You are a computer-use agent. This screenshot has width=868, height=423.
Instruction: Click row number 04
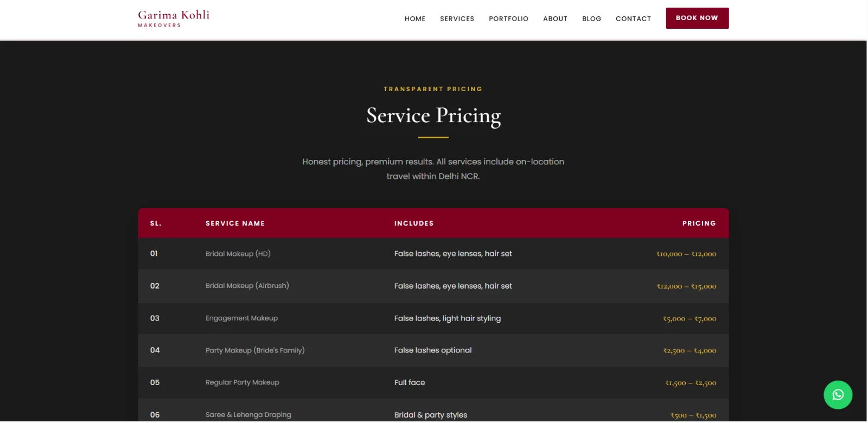[155, 350]
